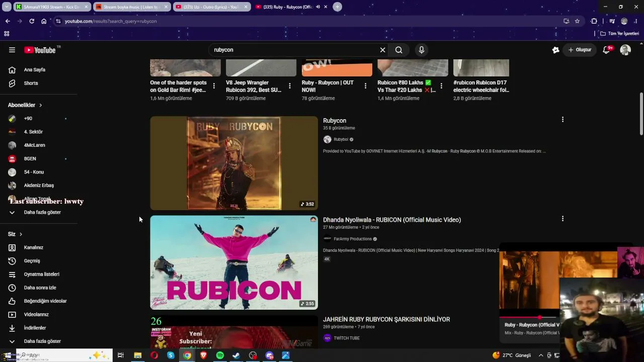Bookmark this page with the star
644x362 pixels.
[577, 21]
